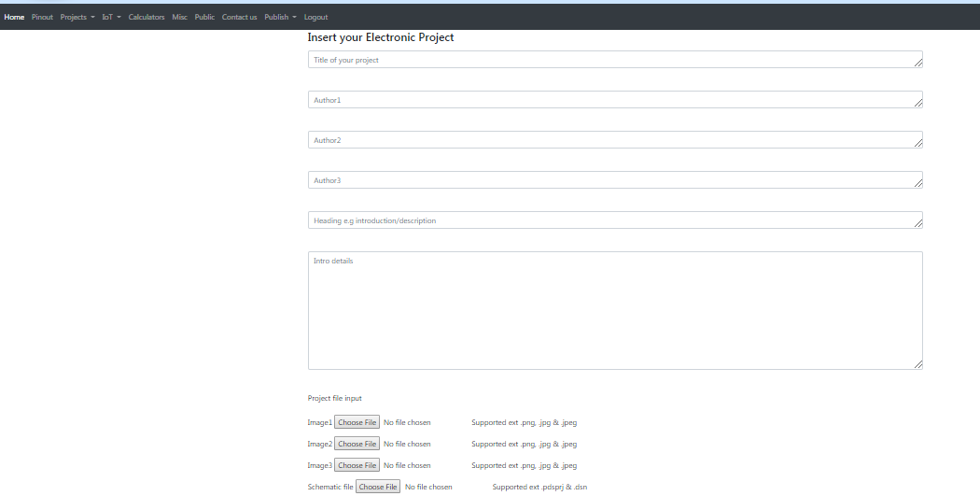This screenshot has width=980, height=496.
Task: Click the Public nav link
Action: coord(204,17)
